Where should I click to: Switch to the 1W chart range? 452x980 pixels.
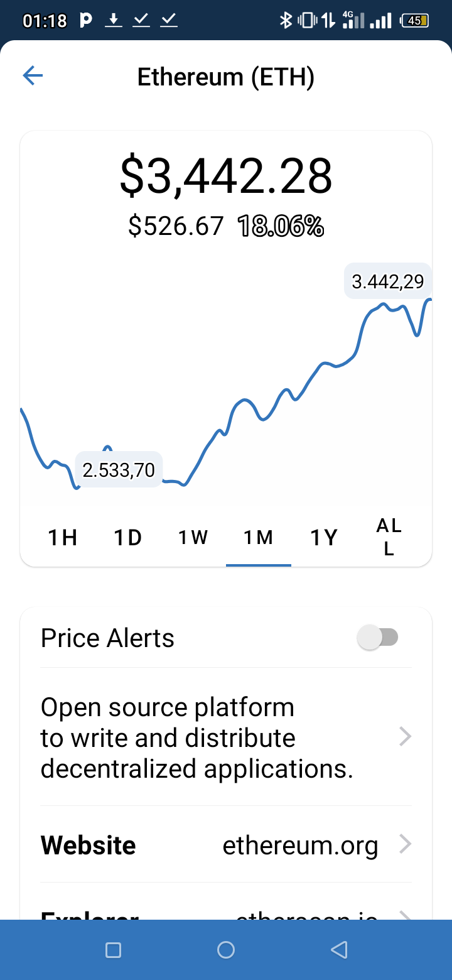click(193, 538)
